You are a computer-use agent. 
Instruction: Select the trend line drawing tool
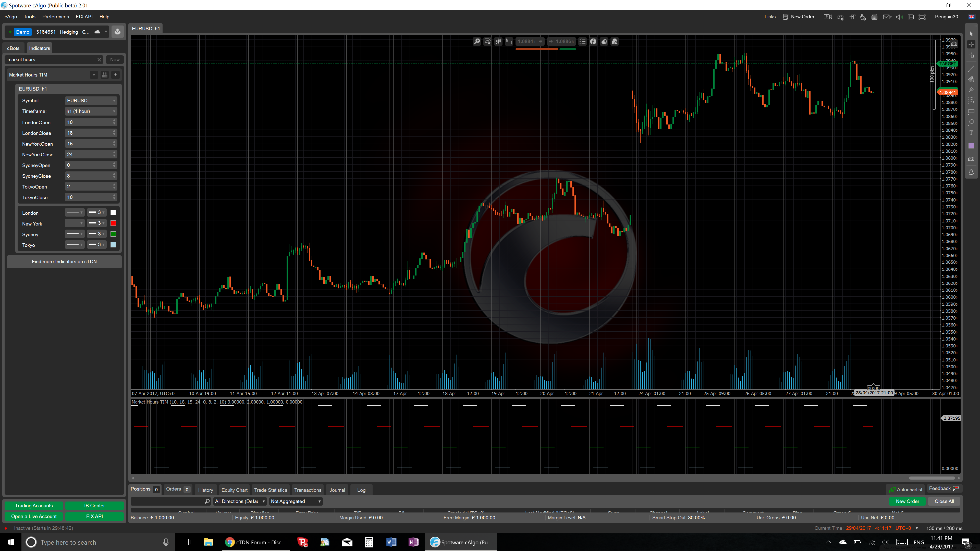(971, 69)
